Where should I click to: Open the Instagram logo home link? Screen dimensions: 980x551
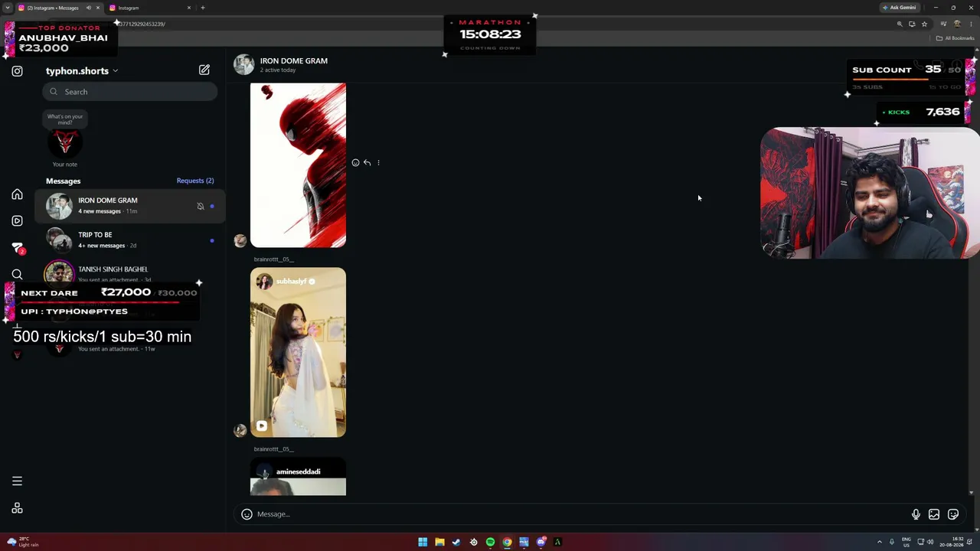[x=17, y=71]
